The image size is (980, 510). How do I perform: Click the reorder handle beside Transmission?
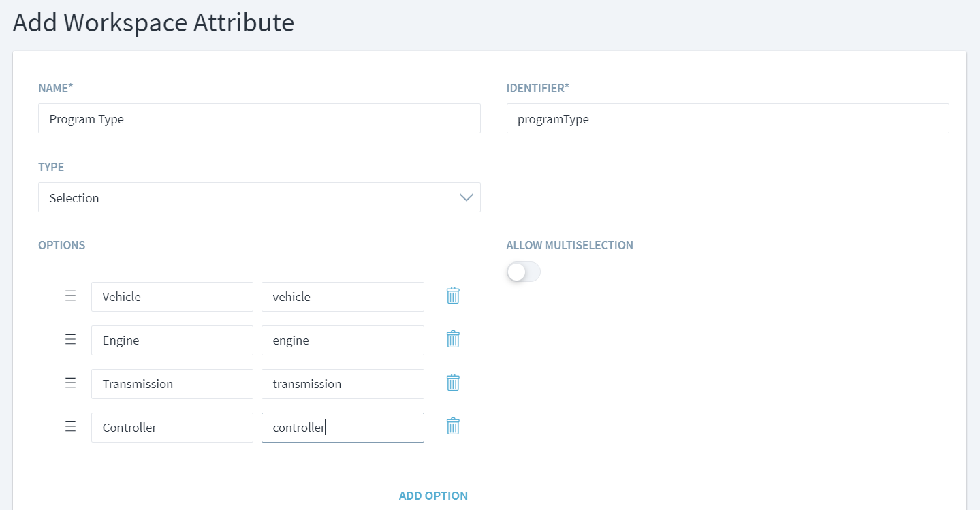coord(70,383)
